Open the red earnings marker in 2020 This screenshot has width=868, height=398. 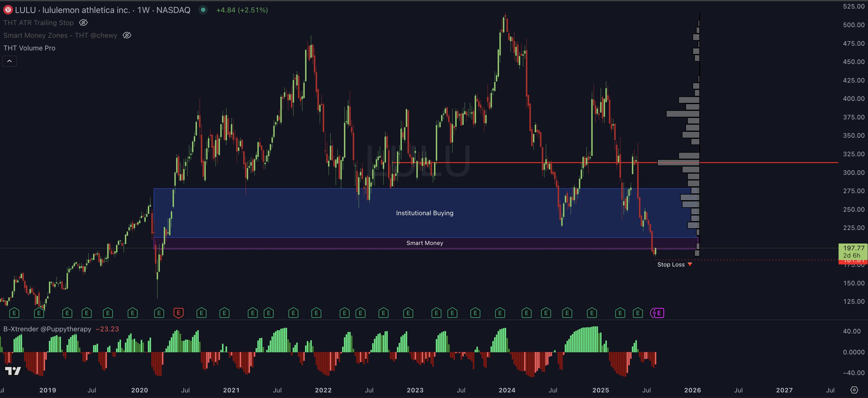point(179,313)
